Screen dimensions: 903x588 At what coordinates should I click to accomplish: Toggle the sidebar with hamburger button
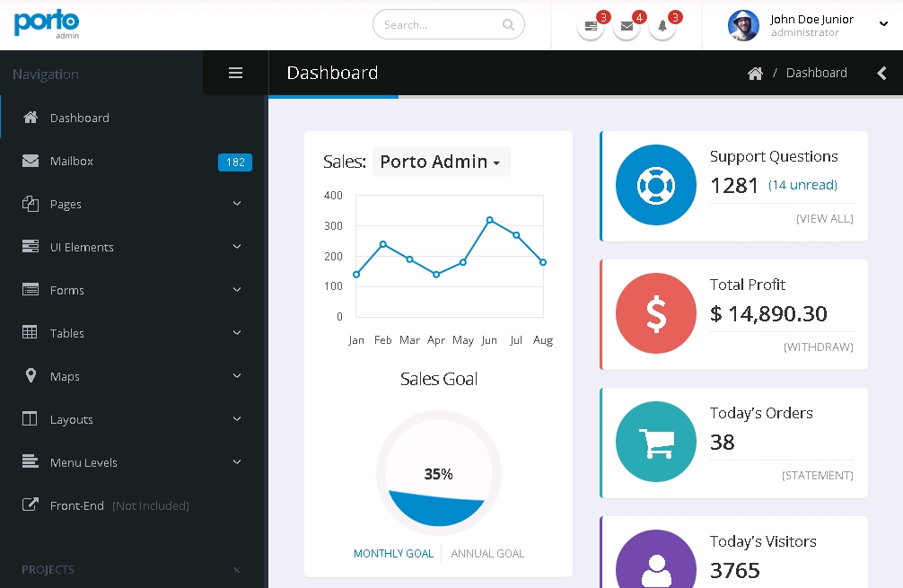click(x=235, y=74)
